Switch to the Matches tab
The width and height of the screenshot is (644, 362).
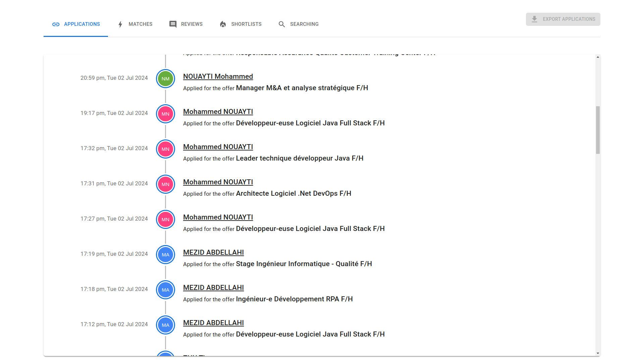click(x=141, y=24)
